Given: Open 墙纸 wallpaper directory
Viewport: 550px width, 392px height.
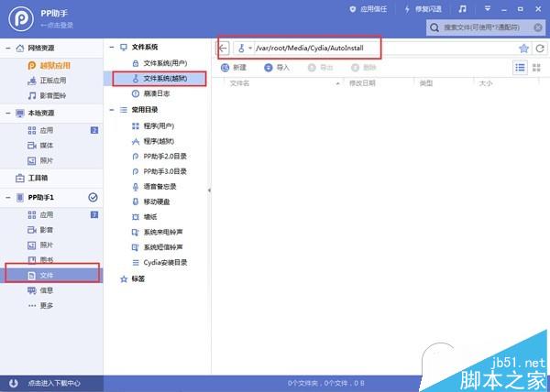Looking at the screenshot, I should tap(145, 217).
